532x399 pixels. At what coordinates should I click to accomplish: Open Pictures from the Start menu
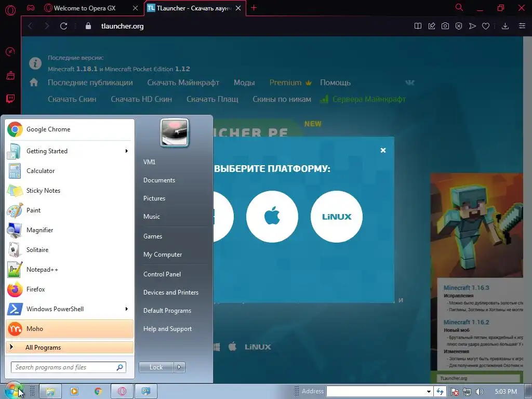[154, 198]
